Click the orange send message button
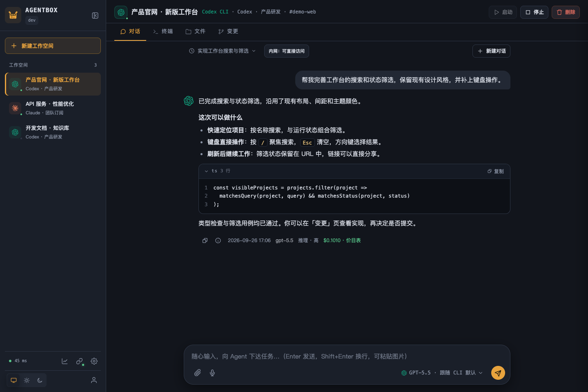Screen dimensions: 588x392 [498, 373]
